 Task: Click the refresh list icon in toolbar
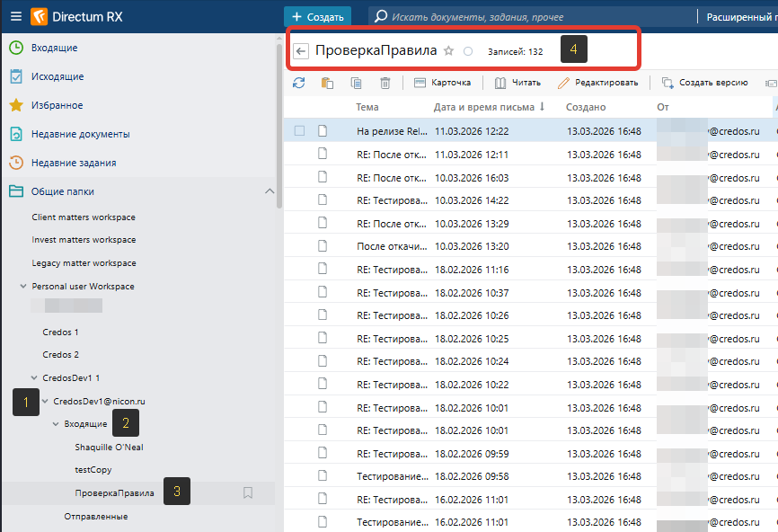[299, 83]
